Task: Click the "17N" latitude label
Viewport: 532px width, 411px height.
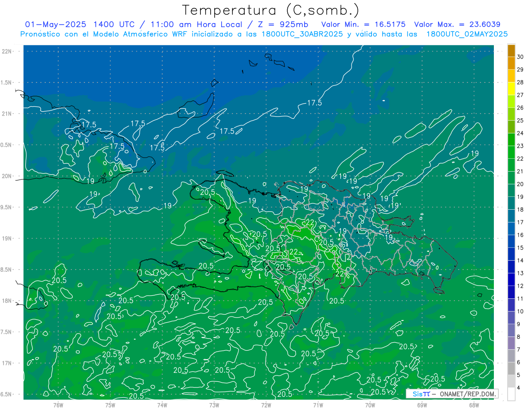Action: click(x=7, y=363)
